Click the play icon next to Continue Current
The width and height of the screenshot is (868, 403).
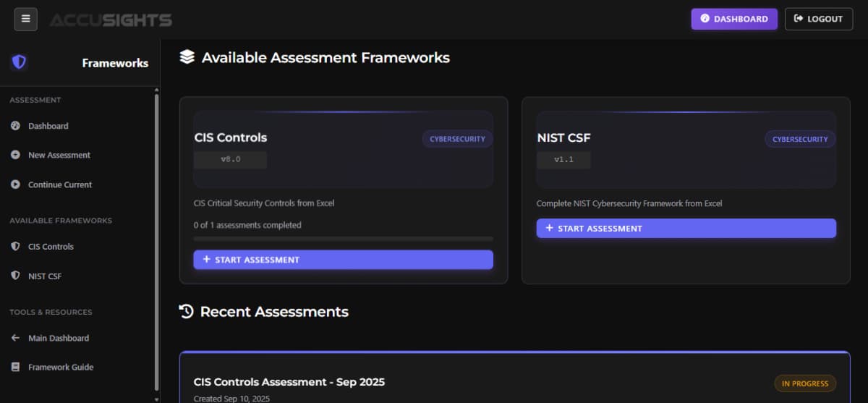[x=15, y=184]
